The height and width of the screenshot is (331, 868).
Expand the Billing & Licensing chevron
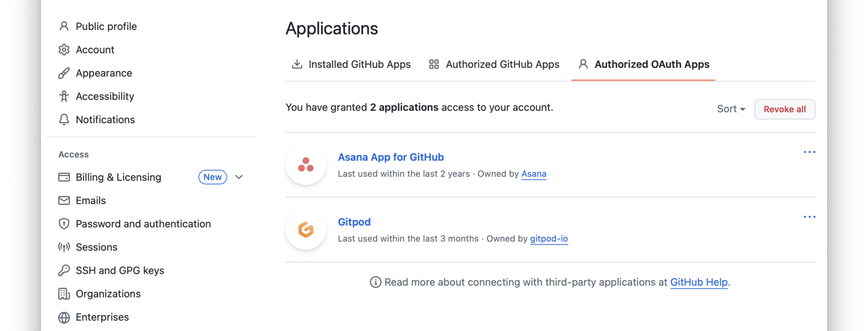point(239,177)
